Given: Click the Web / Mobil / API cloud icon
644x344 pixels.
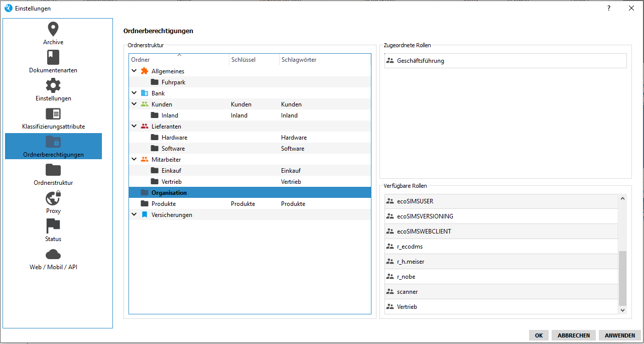Looking at the screenshot, I should (53, 254).
